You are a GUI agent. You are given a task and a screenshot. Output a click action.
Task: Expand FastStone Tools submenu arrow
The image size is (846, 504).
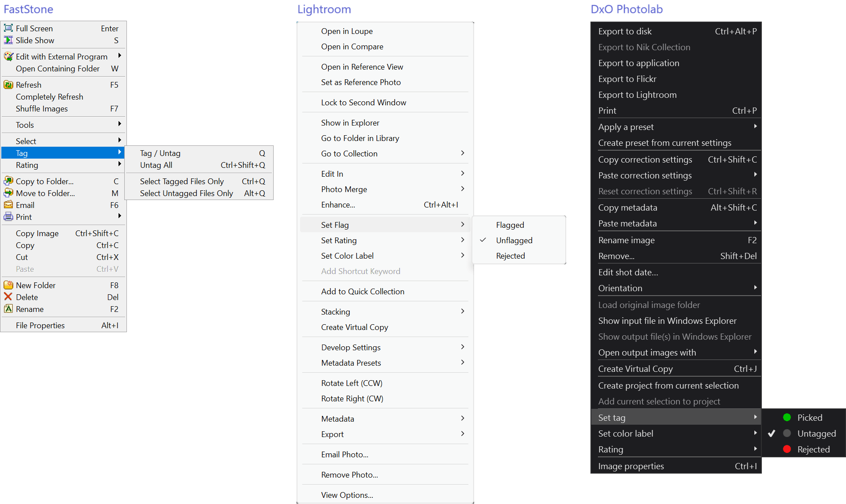119,125
